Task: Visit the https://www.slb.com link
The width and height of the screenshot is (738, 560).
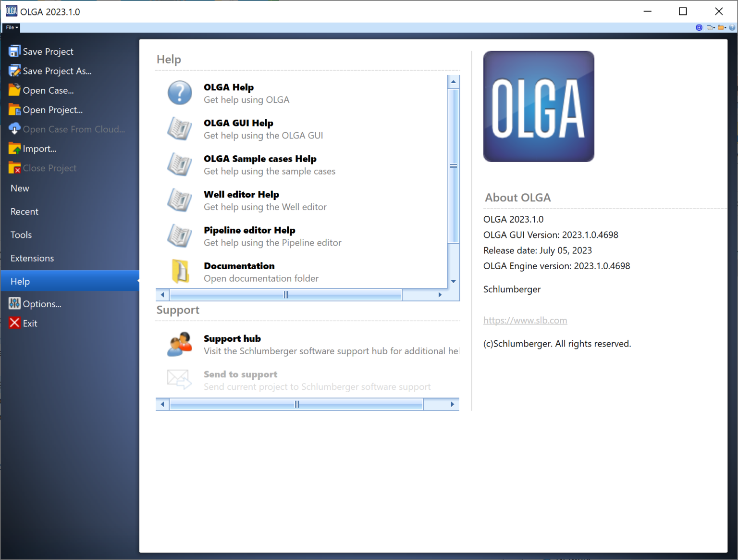Action: click(x=525, y=320)
